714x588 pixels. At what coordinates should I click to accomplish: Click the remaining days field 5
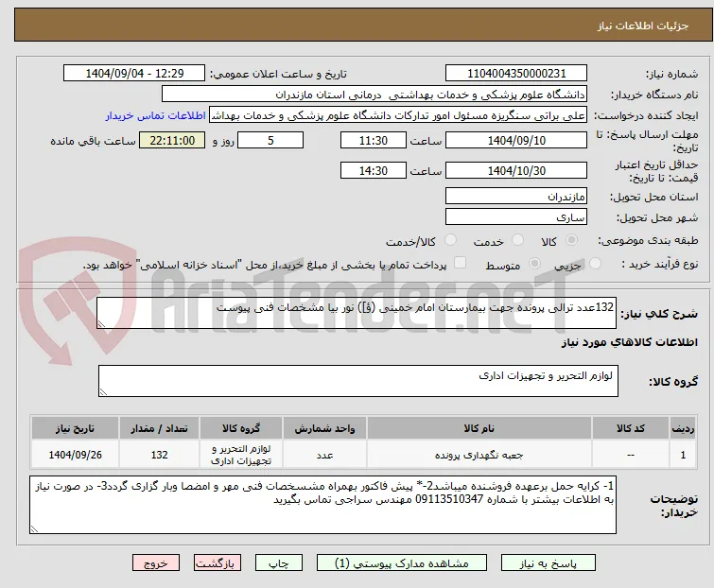pyautogui.click(x=270, y=140)
